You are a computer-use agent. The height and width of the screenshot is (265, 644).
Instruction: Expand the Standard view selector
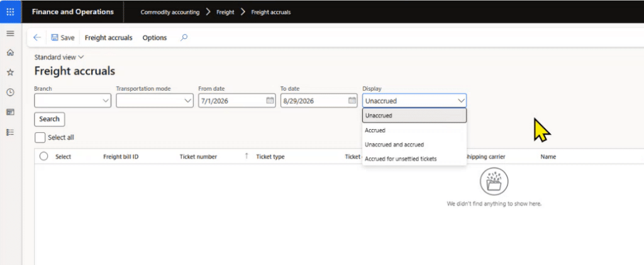pyautogui.click(x=59, y=57)
